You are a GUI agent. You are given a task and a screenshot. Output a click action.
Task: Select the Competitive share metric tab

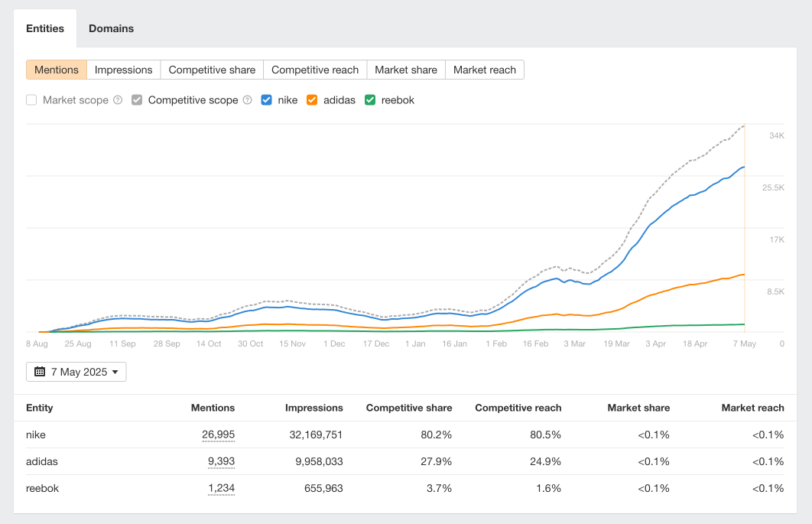tap(212, 70)
